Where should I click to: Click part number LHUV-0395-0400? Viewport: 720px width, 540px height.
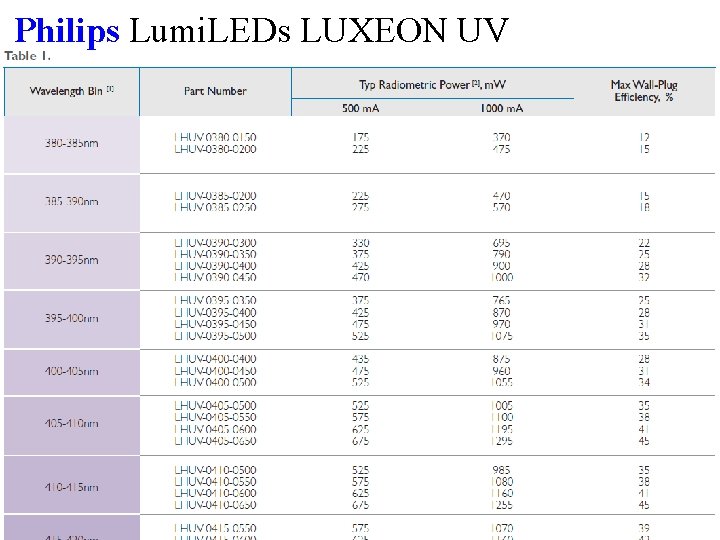(x=215, y=313)
